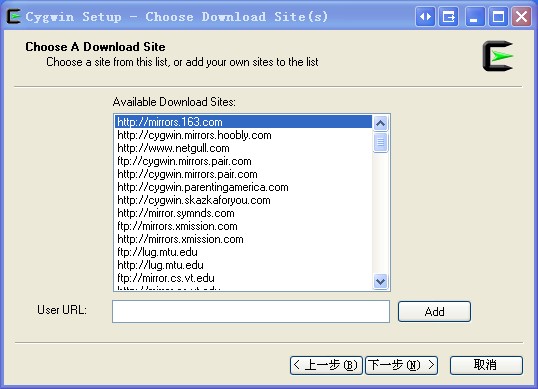Click the double-arrow title bar button
The image size is (538, 389).
point(425,16)
